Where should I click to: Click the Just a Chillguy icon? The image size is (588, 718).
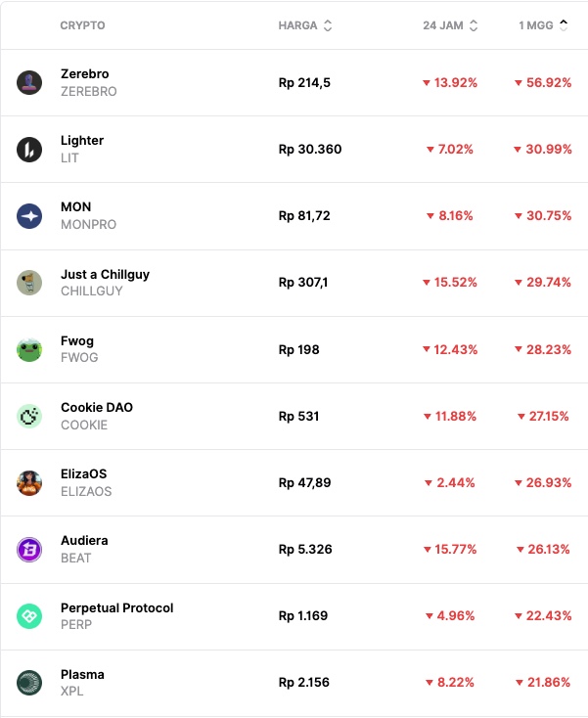pos(29,283)
